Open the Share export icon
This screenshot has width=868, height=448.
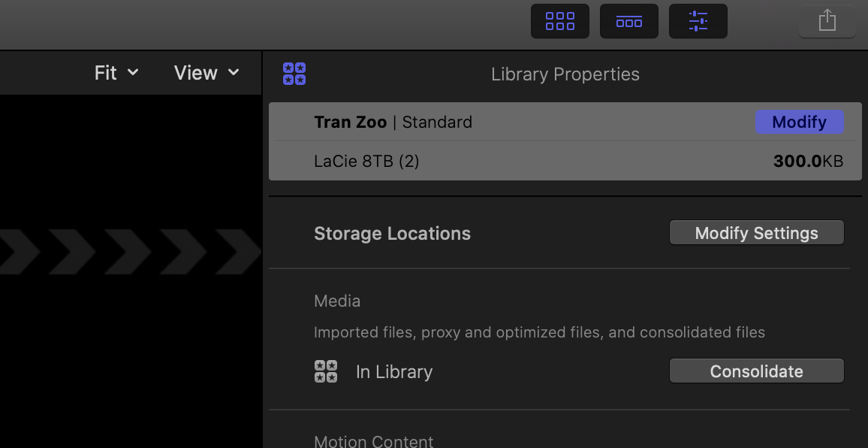(827, 21)
